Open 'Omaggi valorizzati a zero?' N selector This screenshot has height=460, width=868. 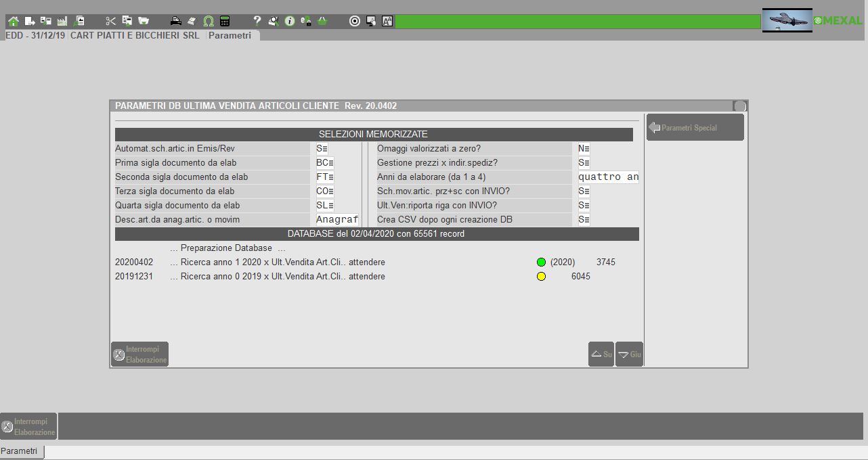click(x=584, y=149)
